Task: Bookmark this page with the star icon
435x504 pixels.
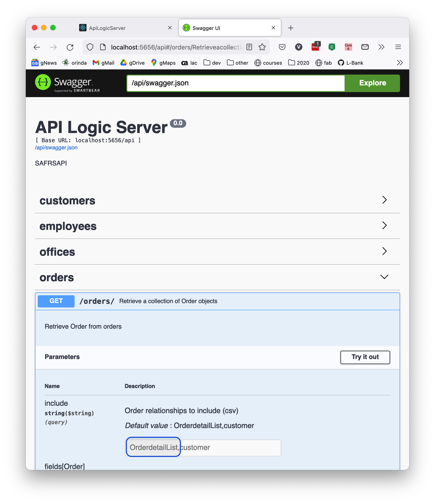Action: [262, 47]
